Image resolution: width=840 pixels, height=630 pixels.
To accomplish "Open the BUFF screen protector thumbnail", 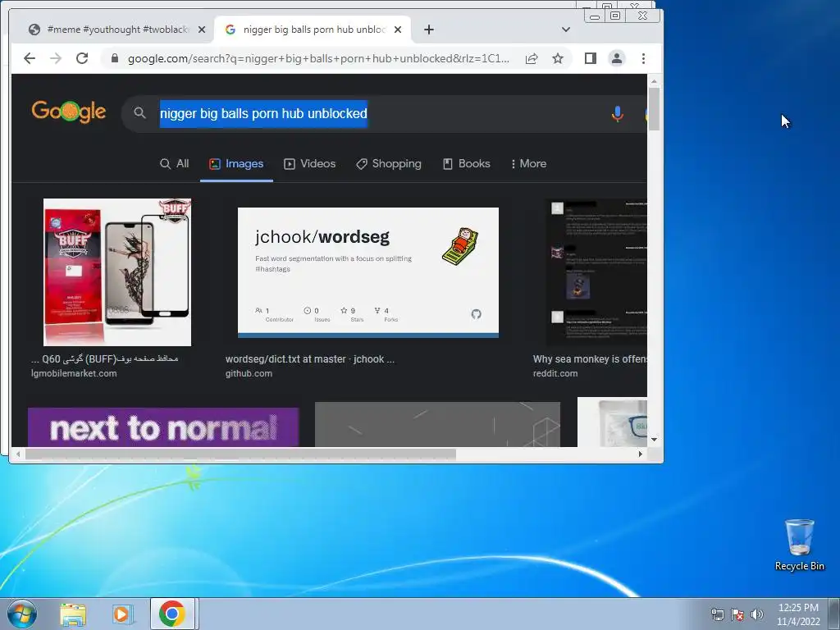I will [x=116, y=272].
